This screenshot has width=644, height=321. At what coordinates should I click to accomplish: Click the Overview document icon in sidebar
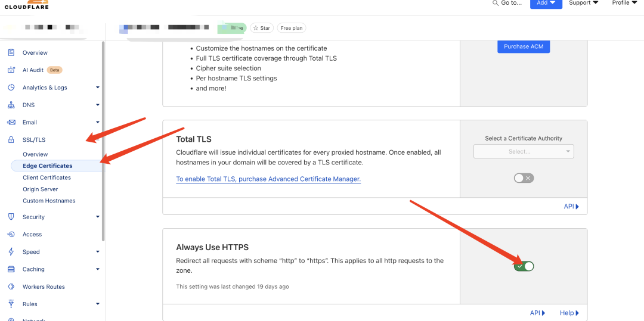tap(11, 52)
